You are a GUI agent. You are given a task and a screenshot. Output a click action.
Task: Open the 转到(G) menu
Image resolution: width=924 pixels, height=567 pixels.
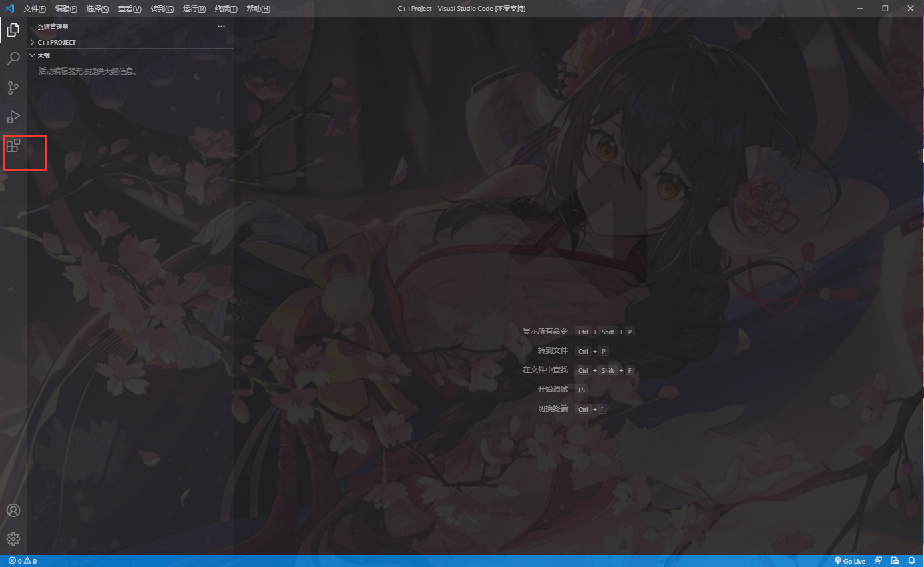pos(162,9)
